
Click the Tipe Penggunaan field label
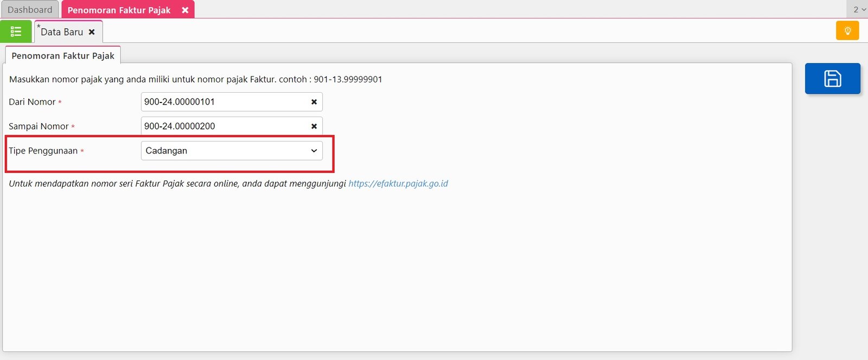[43, 151]
